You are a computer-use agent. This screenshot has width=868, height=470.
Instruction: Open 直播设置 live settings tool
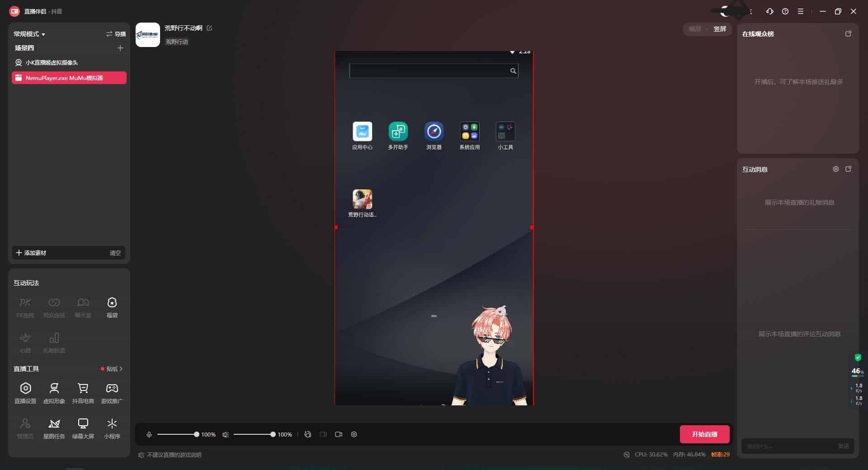point(25,393)
